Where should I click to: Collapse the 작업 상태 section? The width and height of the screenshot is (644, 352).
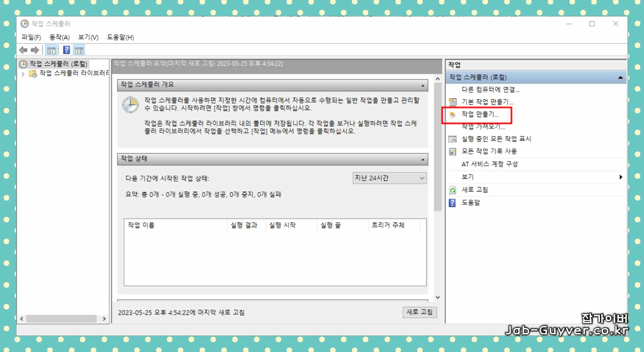pos(422,159)
